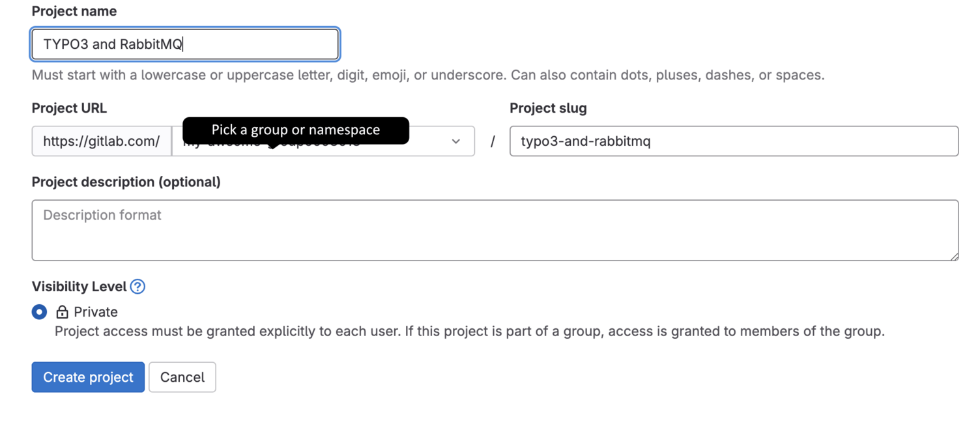Click inside the Project name field
Screen dimensions: 980x428
click(184, 44)
